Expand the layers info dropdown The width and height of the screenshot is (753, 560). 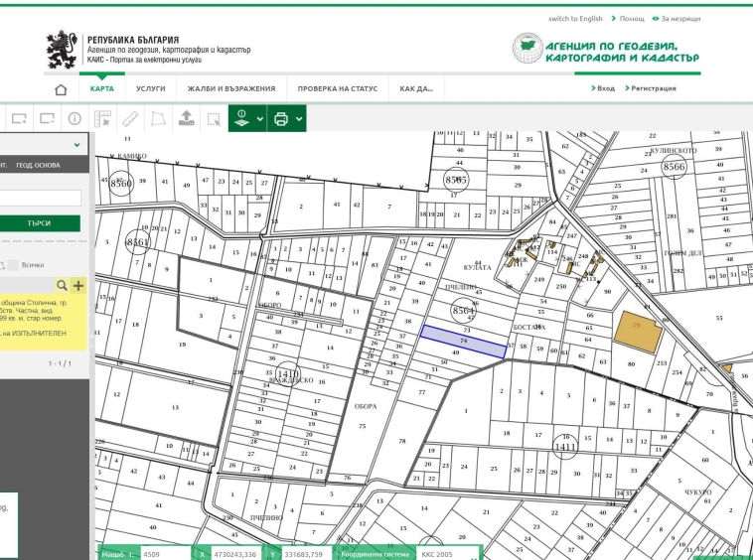click(247, 118)
